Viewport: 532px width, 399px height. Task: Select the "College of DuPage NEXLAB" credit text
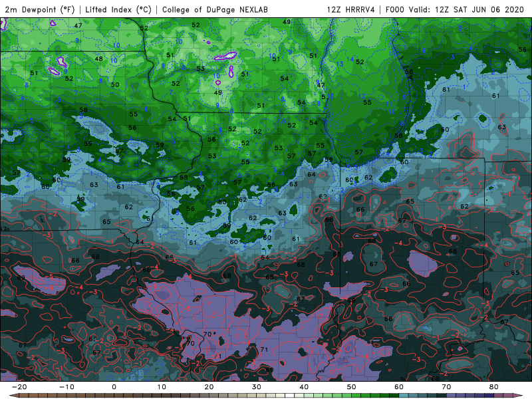point(215,9)
